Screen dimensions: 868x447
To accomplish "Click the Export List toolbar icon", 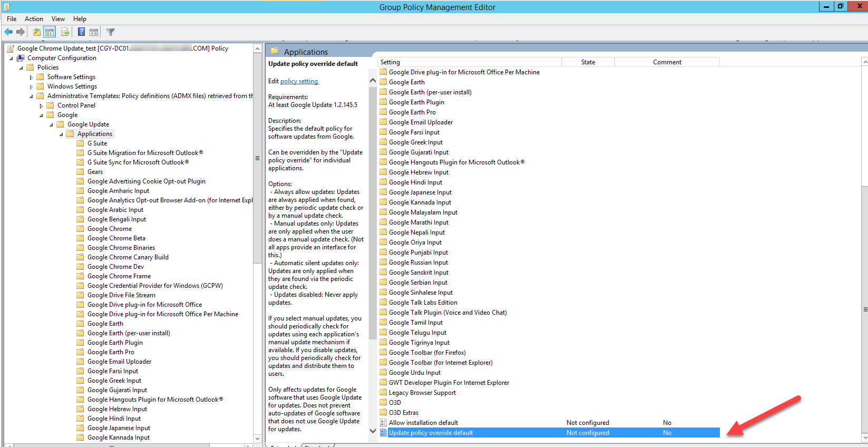I will (x=65, y=32).
